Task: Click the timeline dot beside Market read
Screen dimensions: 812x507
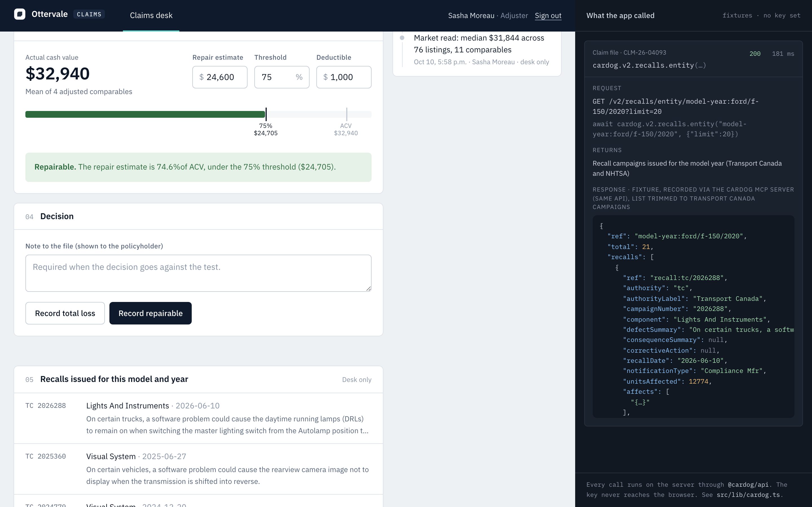Action: [x=402, y=38]
